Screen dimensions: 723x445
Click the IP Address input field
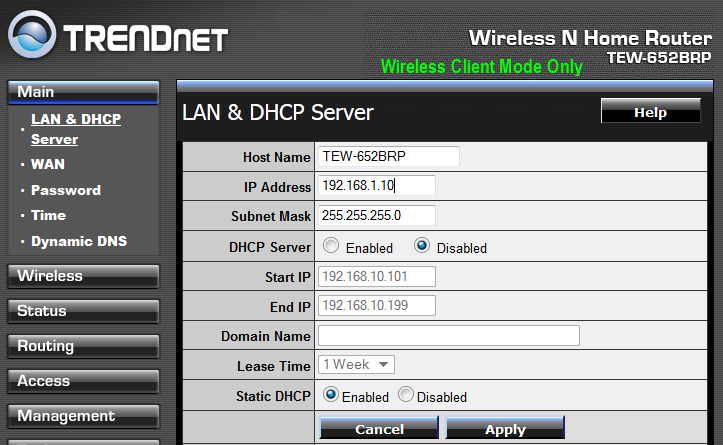pyautogui.click(x=377, y=185)
